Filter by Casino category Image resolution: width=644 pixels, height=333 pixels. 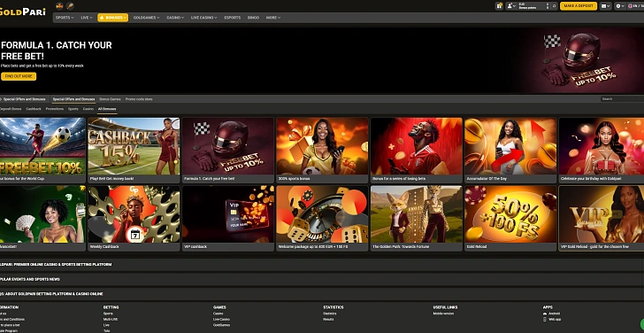pos(88,109)
